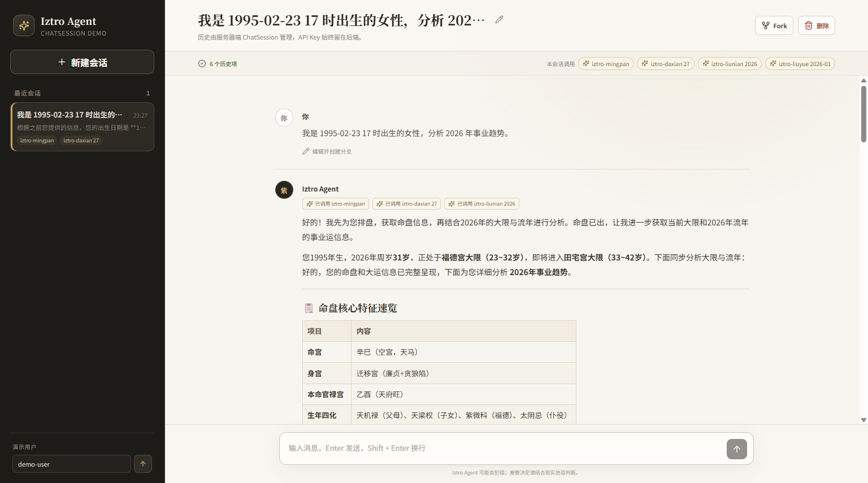This screenshot has width=868, height=483.
Task: Fork this conversation
Action: [x=774, y=25]
